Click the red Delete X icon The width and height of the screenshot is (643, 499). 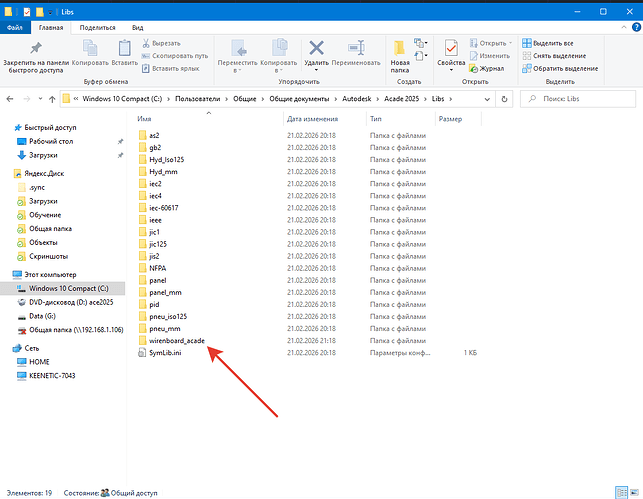pos(316,48)
